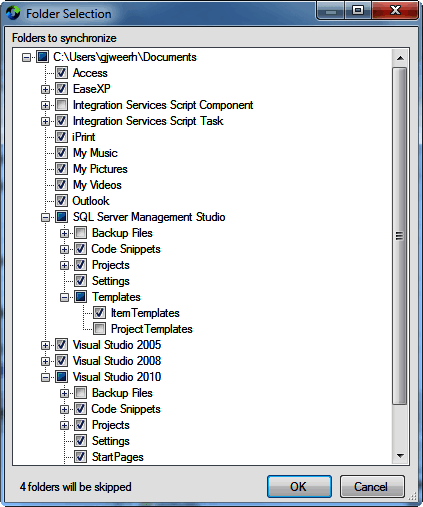Uncheck the Visual Studio 2005 checkbox

(61, 345)
